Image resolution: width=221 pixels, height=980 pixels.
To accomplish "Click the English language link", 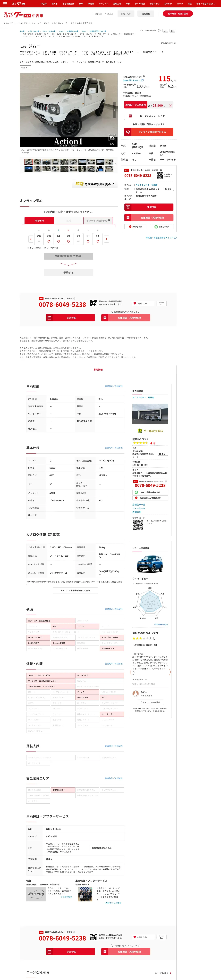I will 98,14.
